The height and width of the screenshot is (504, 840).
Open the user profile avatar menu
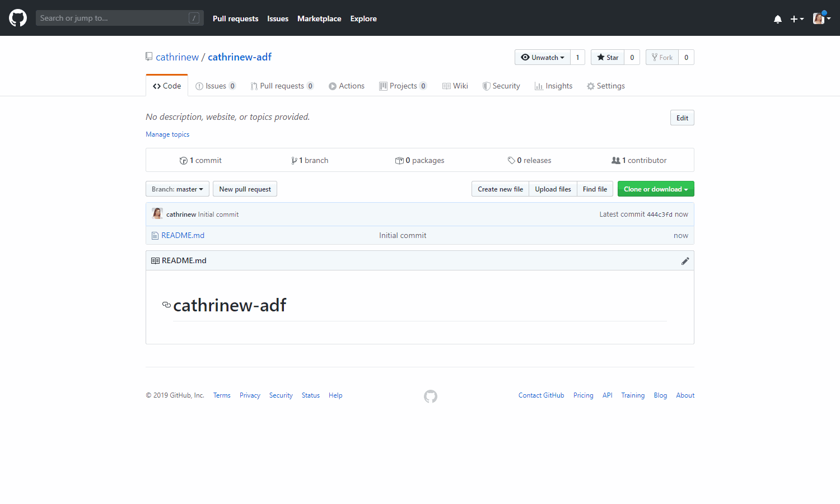coord(822,18)
